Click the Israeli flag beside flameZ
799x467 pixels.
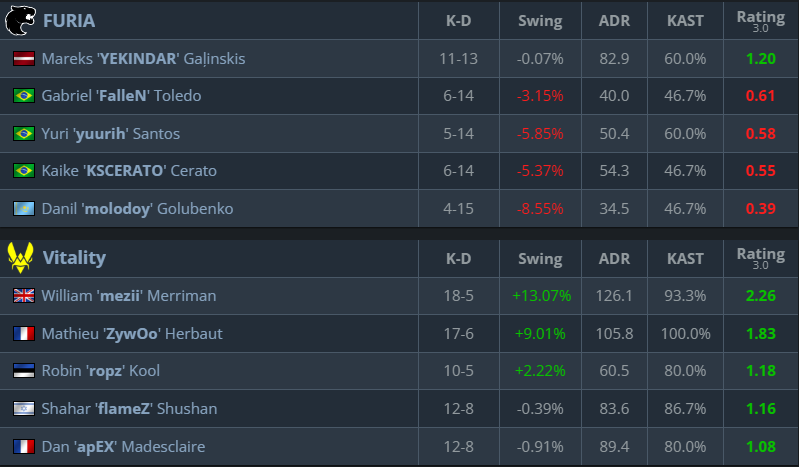23,409
